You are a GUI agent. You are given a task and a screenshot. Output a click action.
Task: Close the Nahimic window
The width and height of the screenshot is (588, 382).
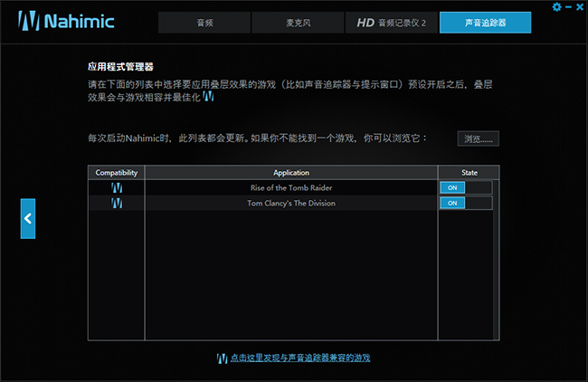pyautogui.click(x=580, y=7)
